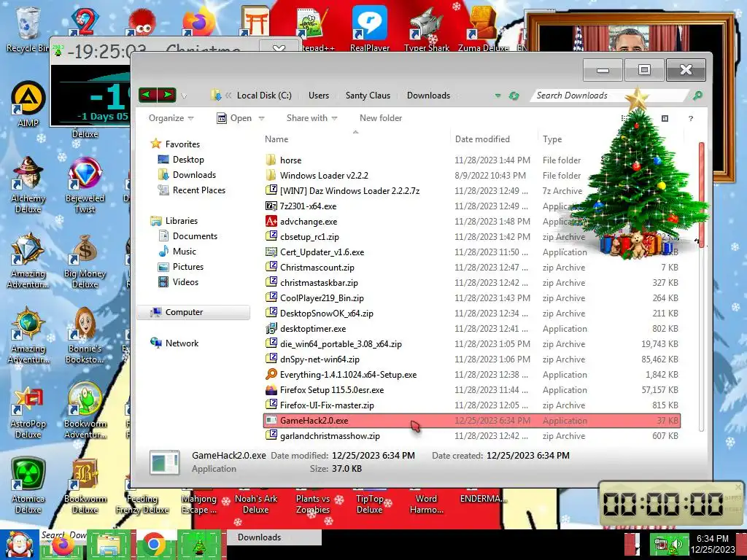Viewport: 747px width, 560px height.
Task: Open the recent locations dropdown arrow
Action: [184, 96]
